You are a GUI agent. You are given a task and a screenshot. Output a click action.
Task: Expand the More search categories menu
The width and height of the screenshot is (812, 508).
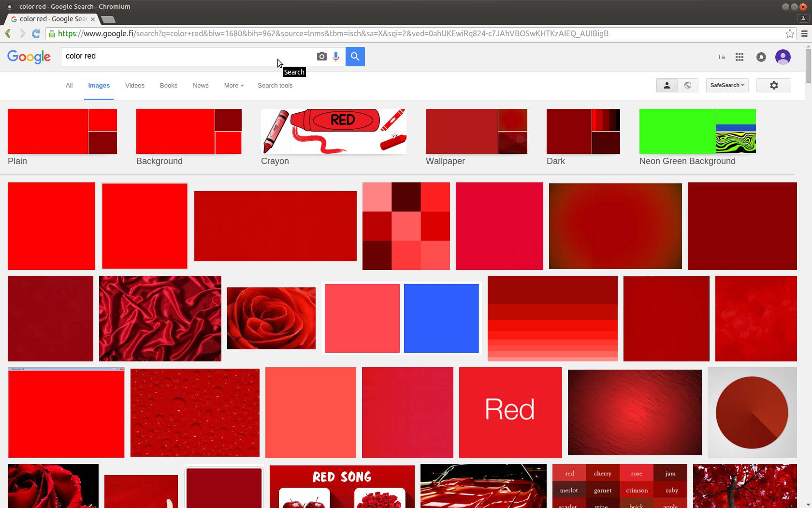coord(233,86)
